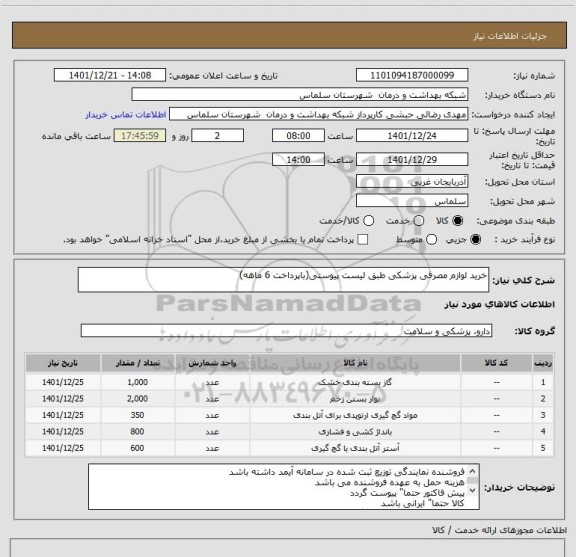Image resolution: width=576 pixels, height=557 pixels.
Task: Click quantity cell 350
Action: [138, 415]
